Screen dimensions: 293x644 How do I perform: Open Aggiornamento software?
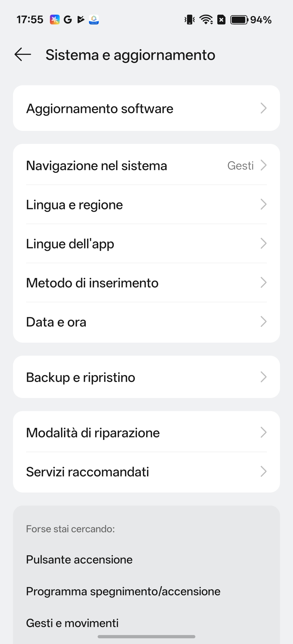coord(146,108)
